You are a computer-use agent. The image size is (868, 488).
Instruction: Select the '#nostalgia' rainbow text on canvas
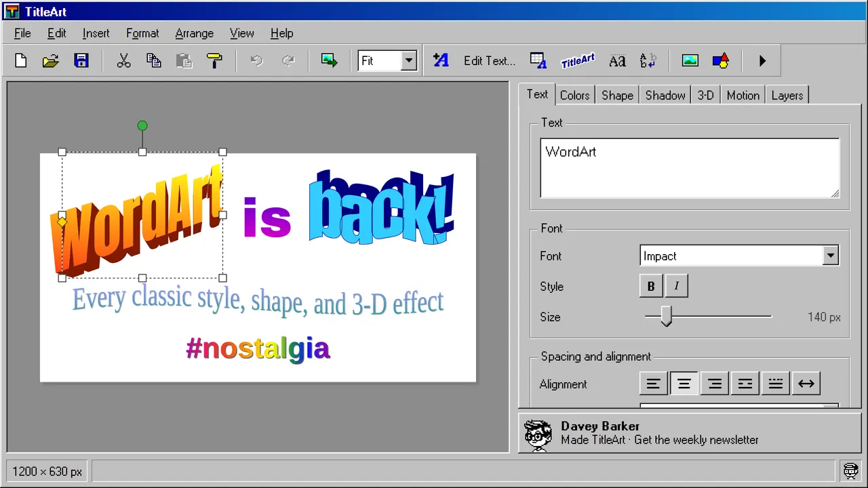[258, 348]
